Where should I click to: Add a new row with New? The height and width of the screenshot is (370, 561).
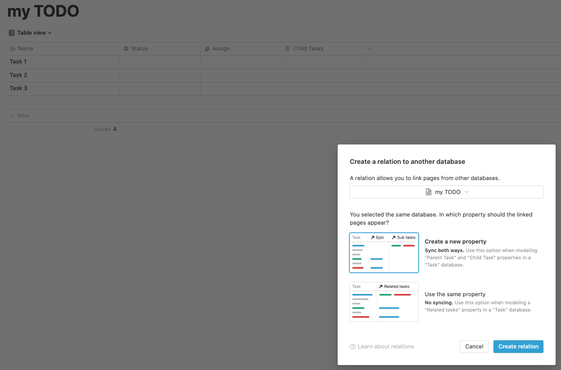[x=20, y=116]
